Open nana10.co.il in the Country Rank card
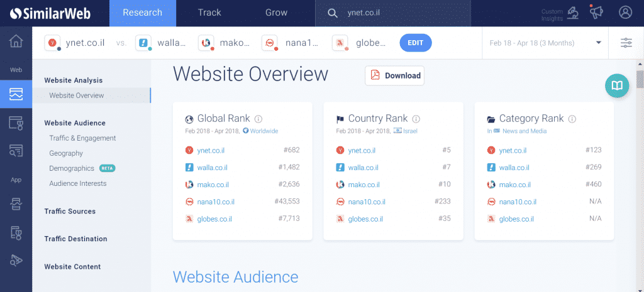 pyautogui.click(x=367, y=202)
